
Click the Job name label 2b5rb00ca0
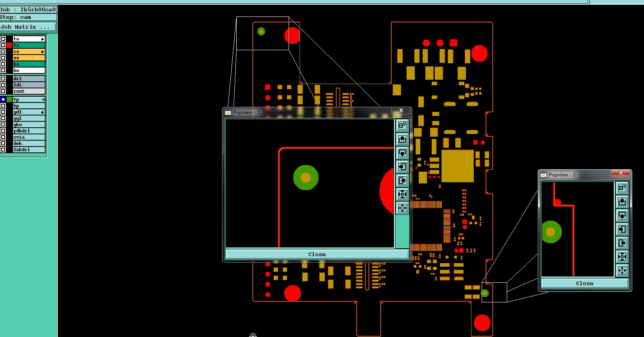(38, 9)
